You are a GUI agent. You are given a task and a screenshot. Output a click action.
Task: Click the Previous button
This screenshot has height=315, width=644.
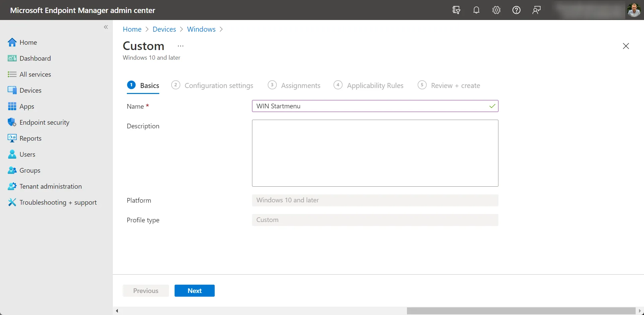click(x=146, y=291)
